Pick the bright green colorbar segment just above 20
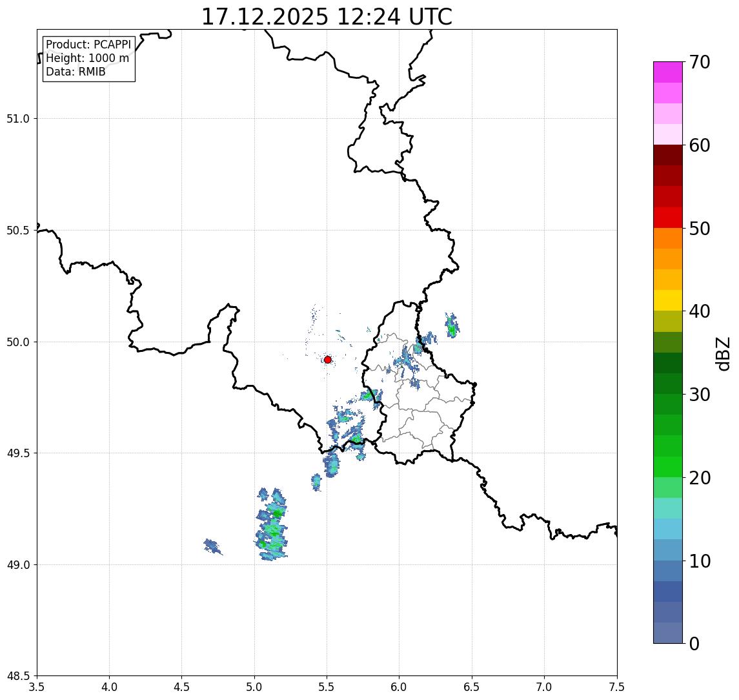 [x=668, y=466]
